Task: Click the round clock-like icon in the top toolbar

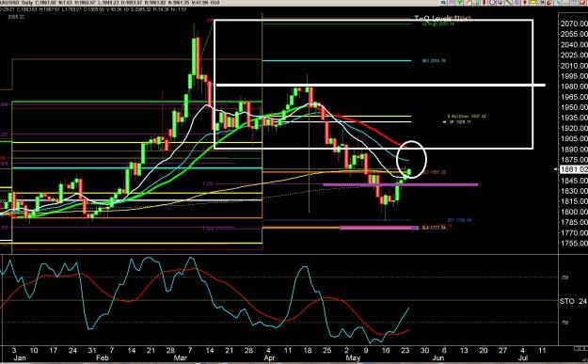Action: pyautogui.click(x=492, y=2)
